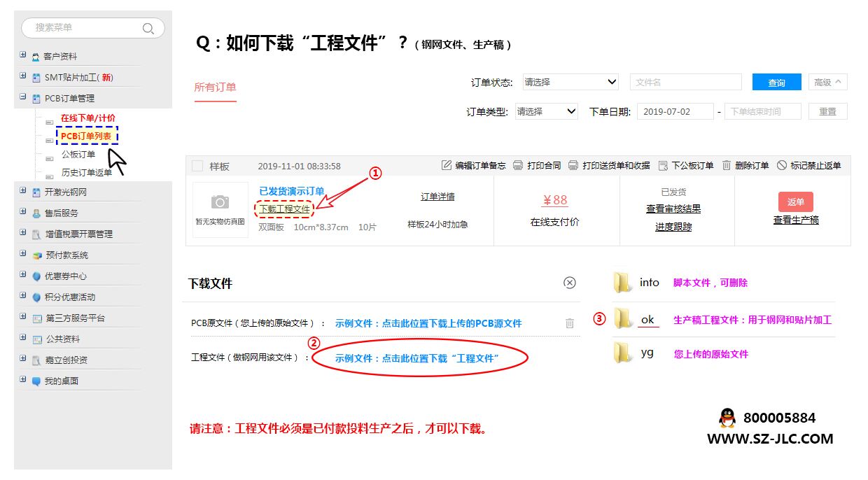Click the search magnifier in the sidebar
Image resolution: width=868 pixels, height=480 pixels.
click(148, 28)
